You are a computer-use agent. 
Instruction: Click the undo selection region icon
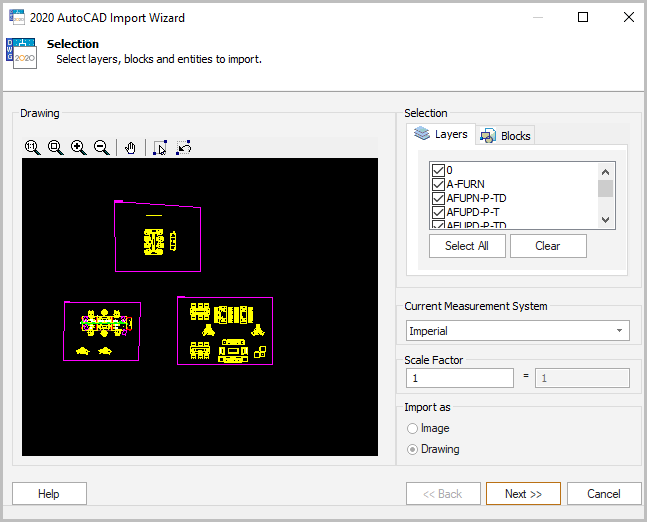click(x=184, y=148)
